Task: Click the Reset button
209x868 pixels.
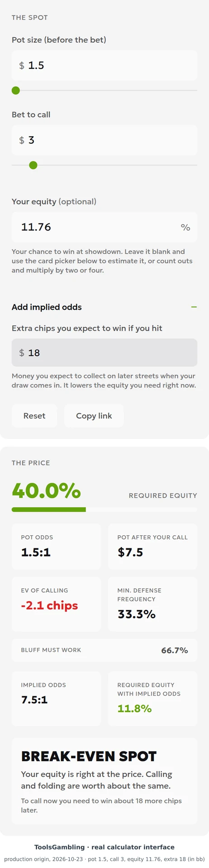Action: (x=34, y=415)
